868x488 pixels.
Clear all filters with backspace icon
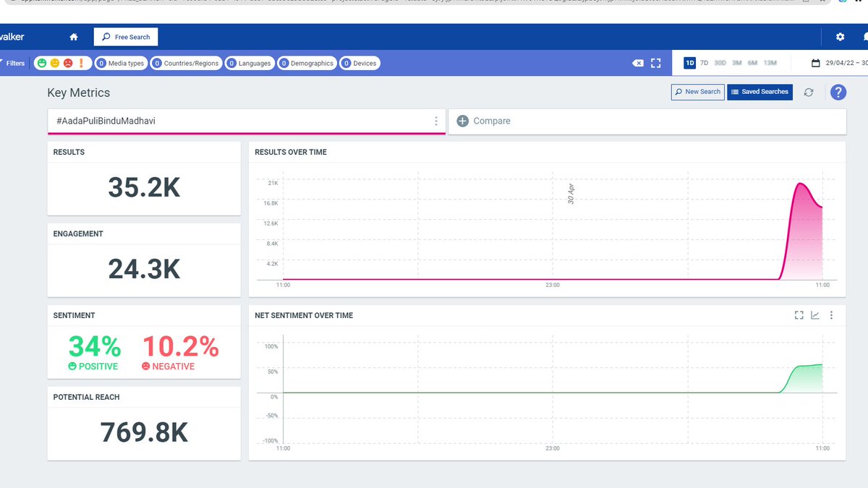[638, 63]
